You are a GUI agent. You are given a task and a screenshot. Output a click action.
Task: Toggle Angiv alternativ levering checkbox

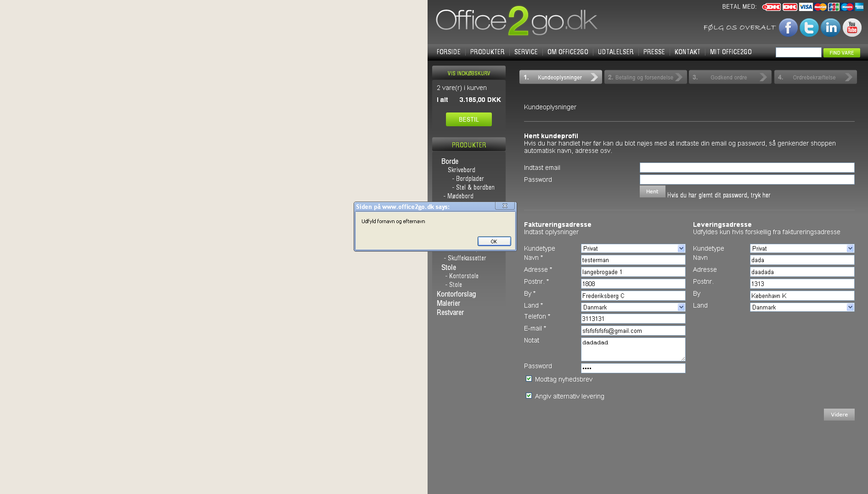pos(529,396)
